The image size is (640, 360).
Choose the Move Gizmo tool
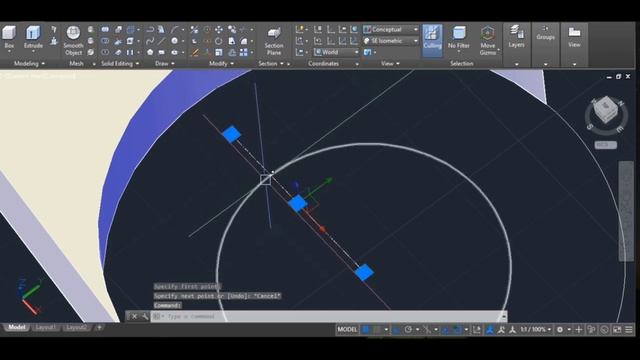point(488,40)
